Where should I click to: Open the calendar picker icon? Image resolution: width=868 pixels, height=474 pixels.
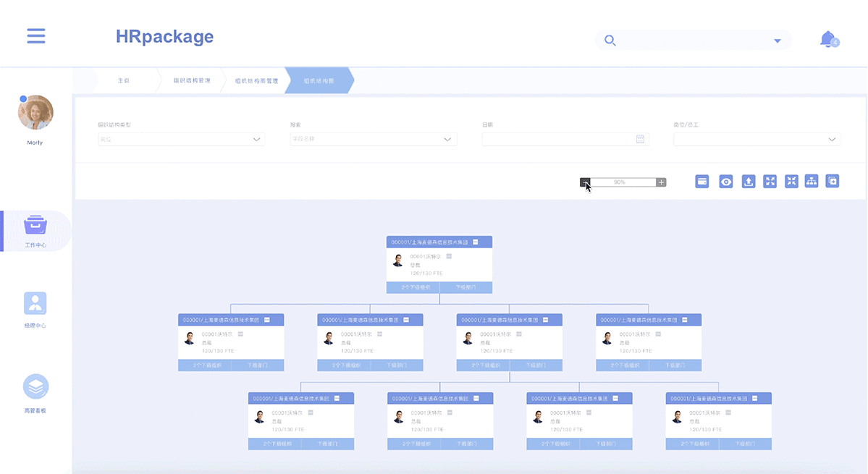pyautogui.click(x=640, y=139)
